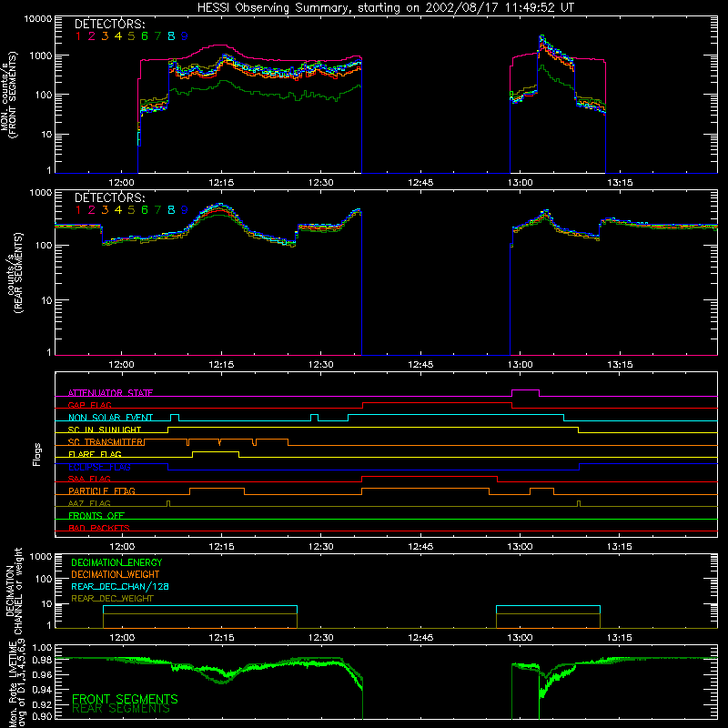The width and height of the screenshot is (728, 728).
Task: Click the 'ATTENUATOR_STATE' flag label
Action: tap(110, 393)
